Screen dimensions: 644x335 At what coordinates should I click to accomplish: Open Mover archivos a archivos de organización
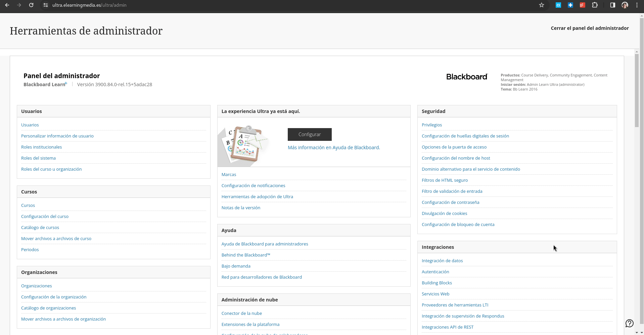tap(63, 319)
